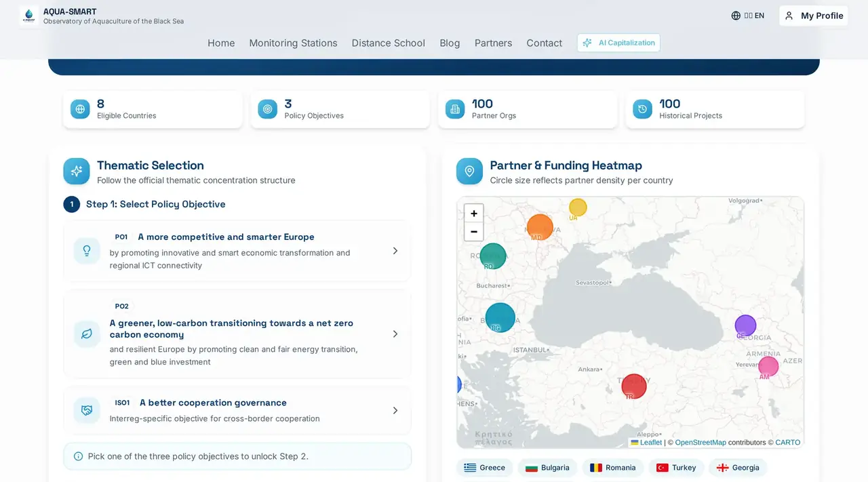
Task: Click the Historical Projects clock icon
Action: pos(642,109)
